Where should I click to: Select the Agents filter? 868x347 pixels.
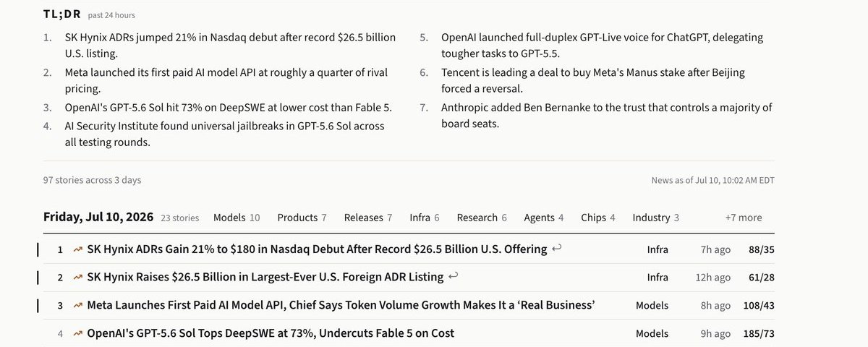[544, 218]
